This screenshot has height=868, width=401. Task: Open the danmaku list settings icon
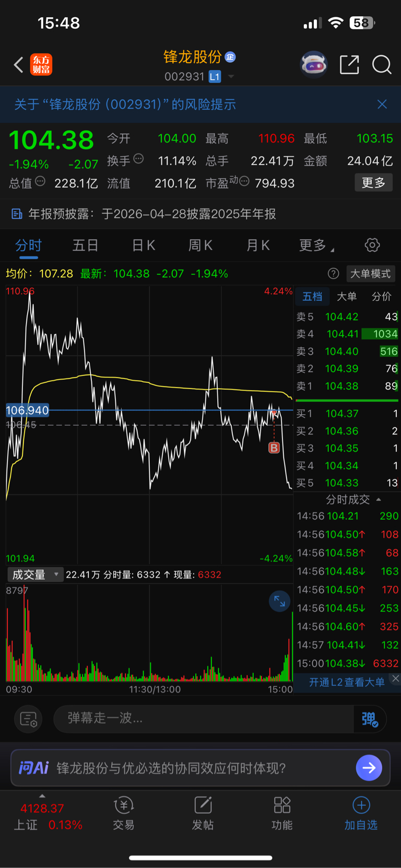(x=28, y=719)
